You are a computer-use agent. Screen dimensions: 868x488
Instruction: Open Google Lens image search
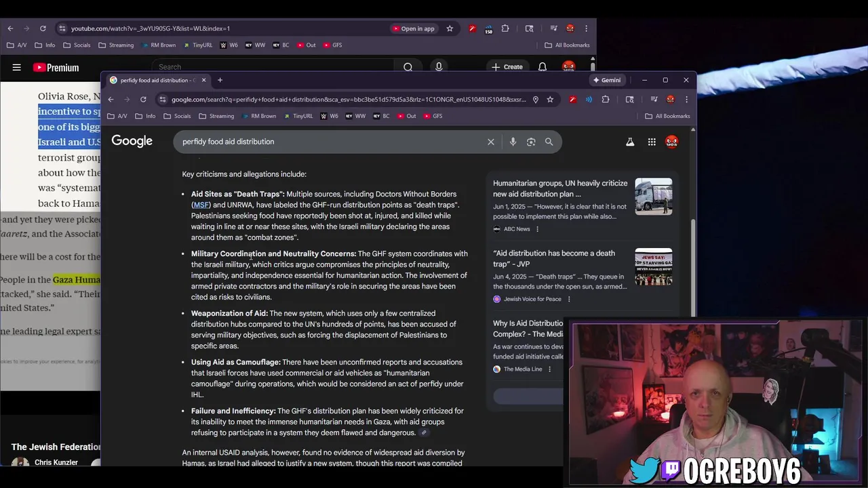tap(531, 142)
